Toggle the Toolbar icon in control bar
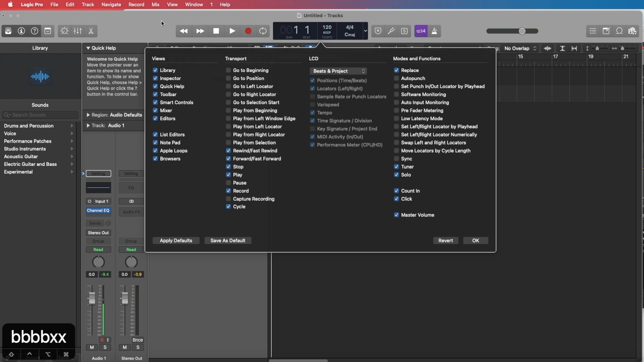This screenshot has height=362, width=644. coord(48,31)
